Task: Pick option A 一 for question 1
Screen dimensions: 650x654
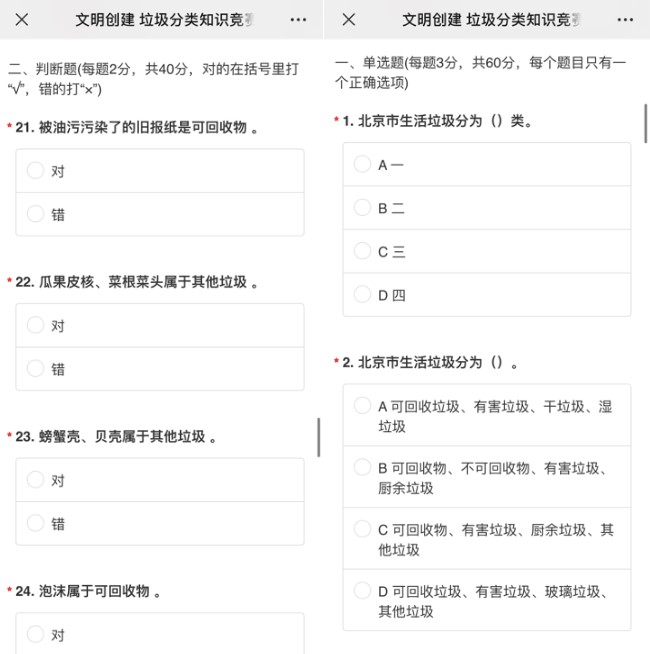Action: tap(362, 164)
